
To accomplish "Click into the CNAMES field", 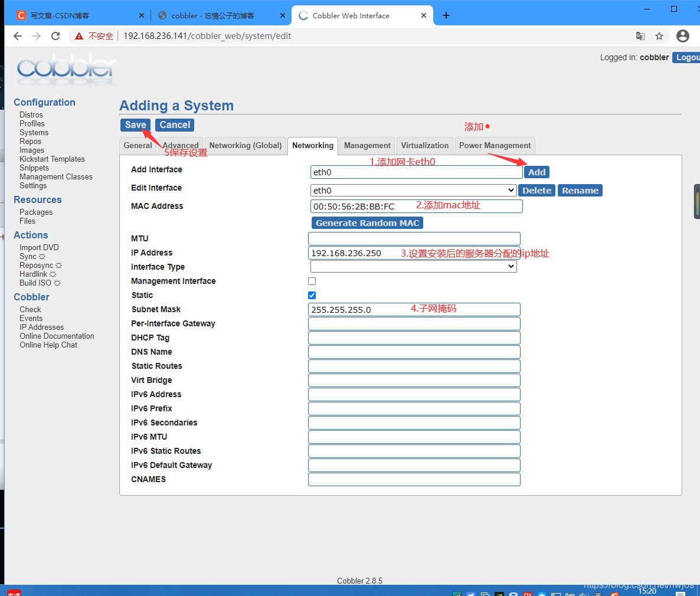I will pos(414,480).
